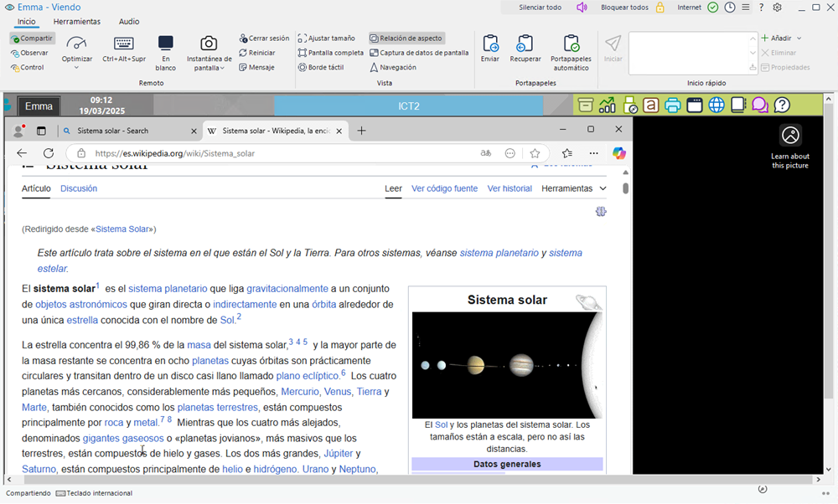Open the Herramientas ribbon tab
Screen dimensions: 838x504
77,22
